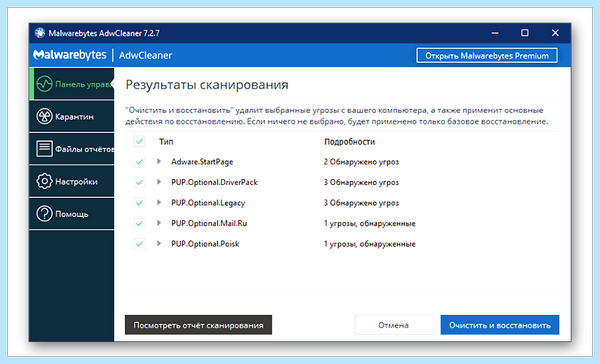This screenshot has height=364, width=600.
Task: Expand the PUP.Optional.DriverPack group
Action: (x=159, y=182)
